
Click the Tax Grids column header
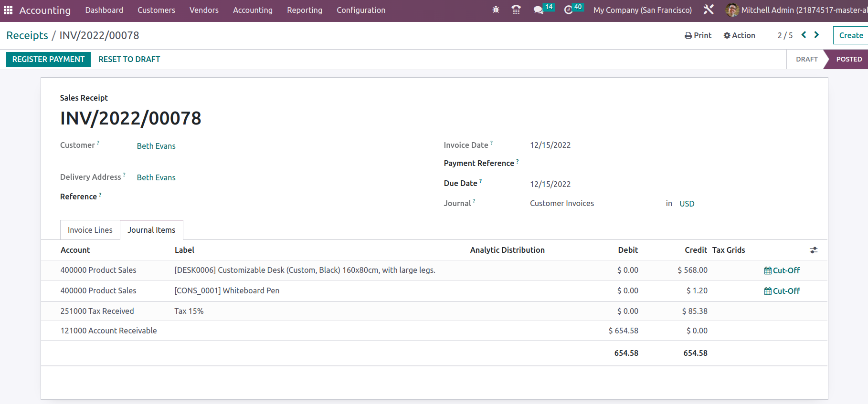(x=729, y=250)
